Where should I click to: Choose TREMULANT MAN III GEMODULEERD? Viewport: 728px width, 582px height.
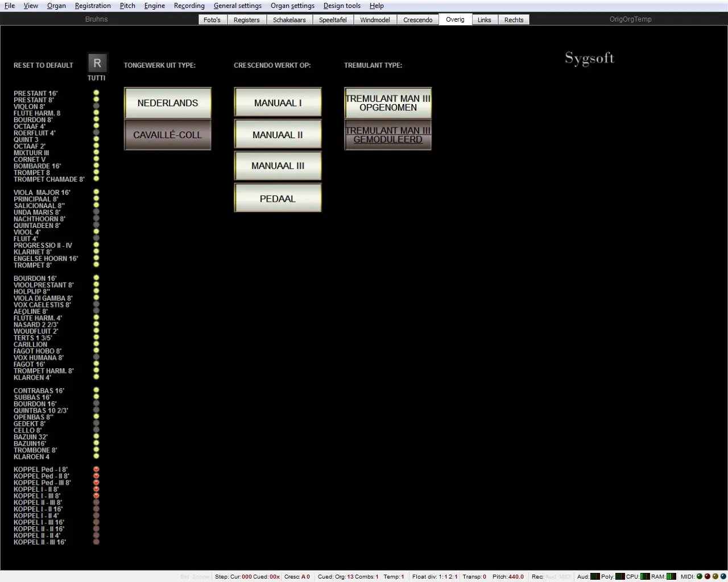click(x=388, y=135)
